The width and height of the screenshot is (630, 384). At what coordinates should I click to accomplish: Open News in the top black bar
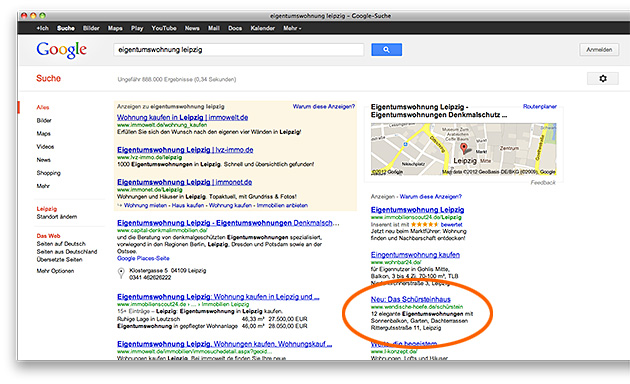click(x=192, y=28)
